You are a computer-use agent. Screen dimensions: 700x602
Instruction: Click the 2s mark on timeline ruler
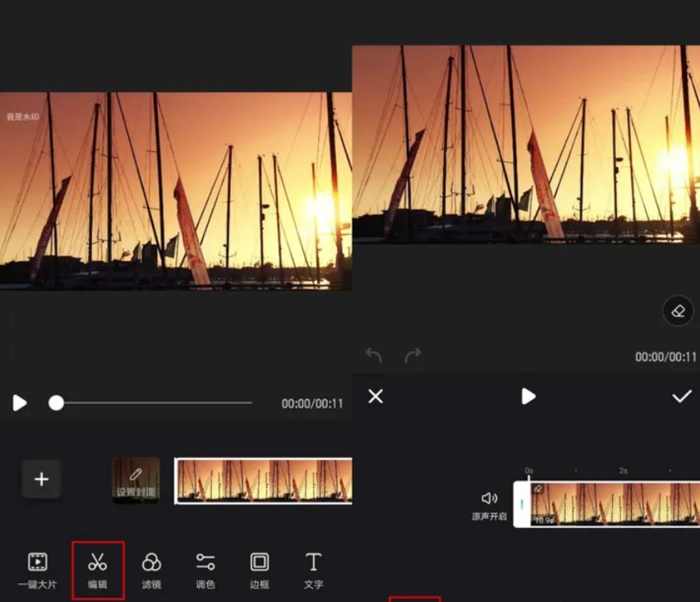tap(624, 471)
